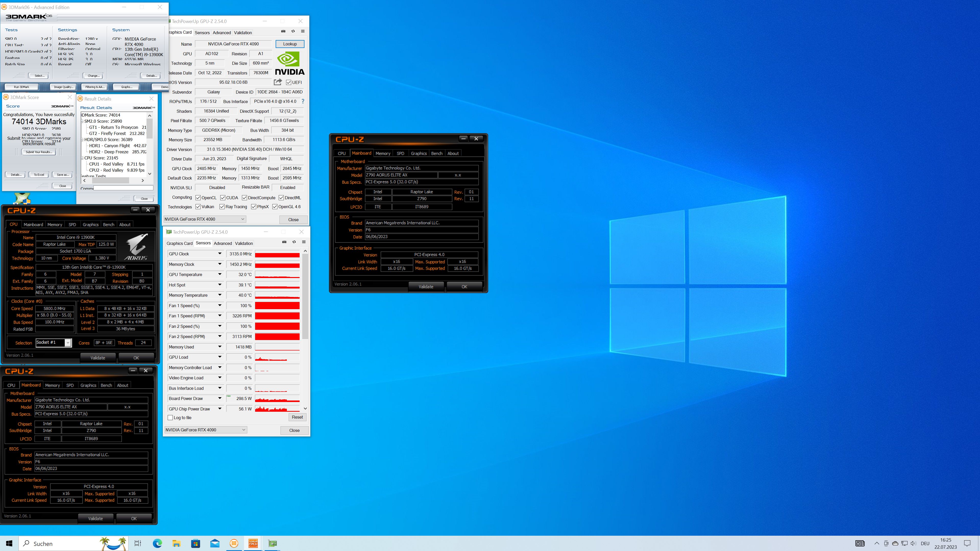Open the desktop DirectX shortcut icon

coord(22,198)
